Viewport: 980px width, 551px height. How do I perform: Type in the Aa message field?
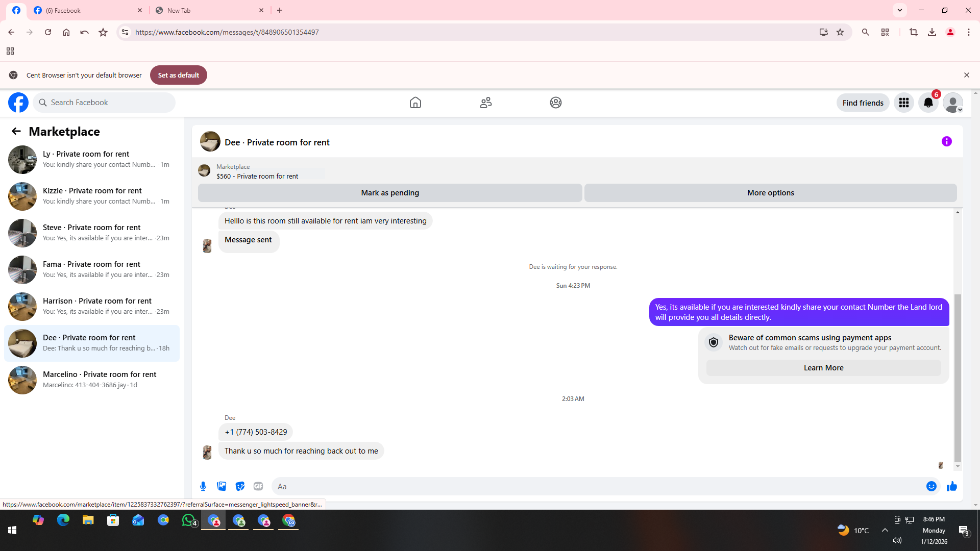coord(597,486)
